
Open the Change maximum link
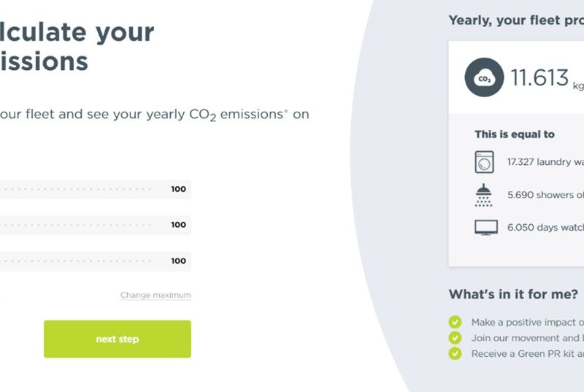pyautogui.click(x=155, y=295)
